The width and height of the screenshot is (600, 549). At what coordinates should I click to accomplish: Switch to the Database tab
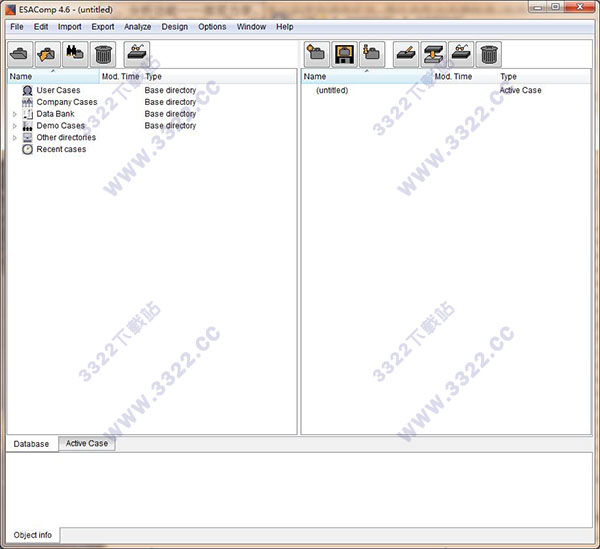[x=32, y=444]
